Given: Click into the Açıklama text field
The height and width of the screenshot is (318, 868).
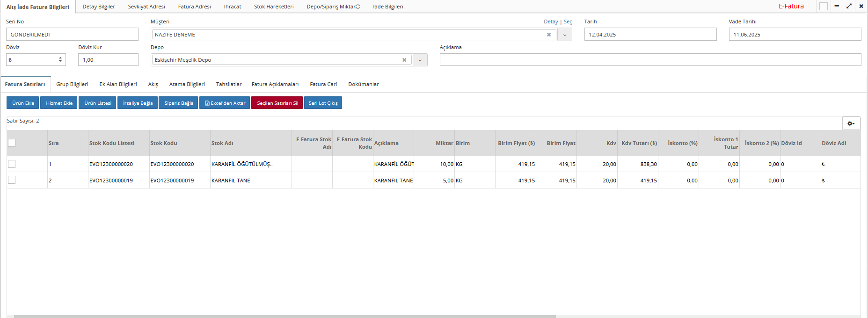Looking at the screenshot, I should coord(650,60).
